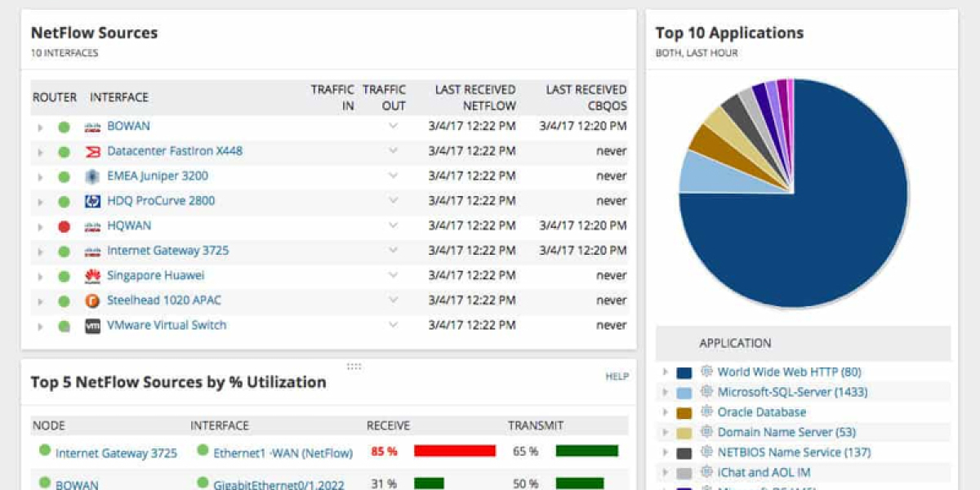Expand the Internet Gateway 3725 tree row
This screenshot has height=490, width=980.
[x=39, y=252]
